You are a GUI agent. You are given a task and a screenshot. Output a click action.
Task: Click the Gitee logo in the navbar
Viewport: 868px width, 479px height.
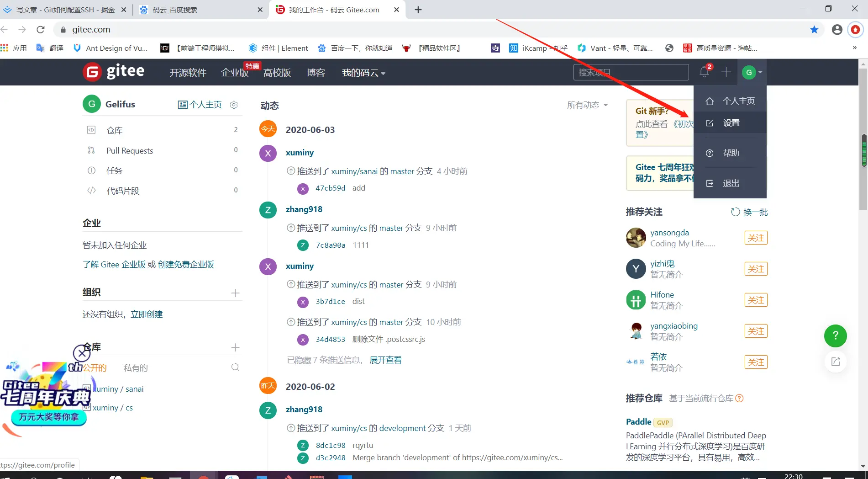pyautogui.click(x=114, y=72)
